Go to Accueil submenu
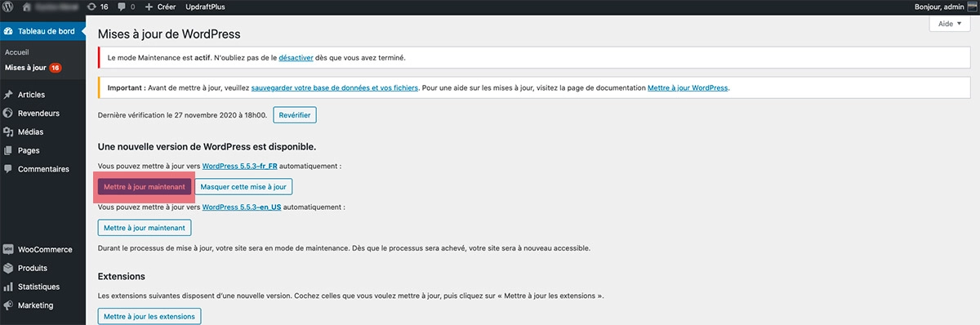Screen dimensions: 980x325 coord(17,51)
